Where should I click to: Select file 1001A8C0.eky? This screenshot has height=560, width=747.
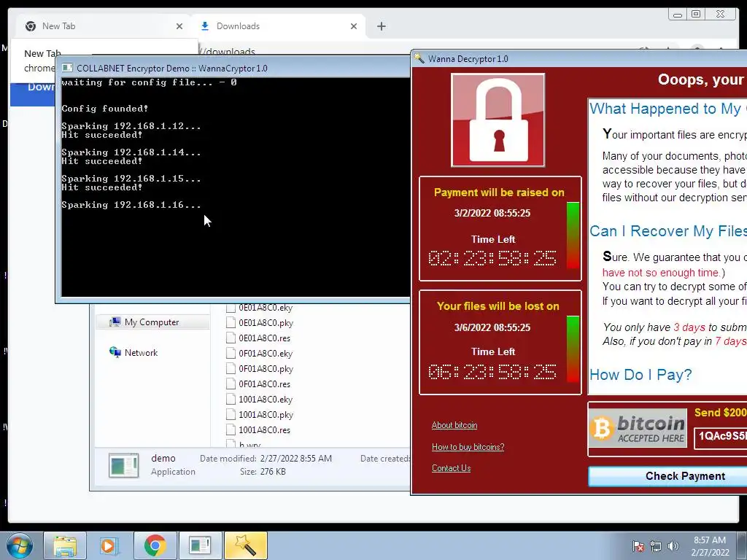(x=266, y=400)
